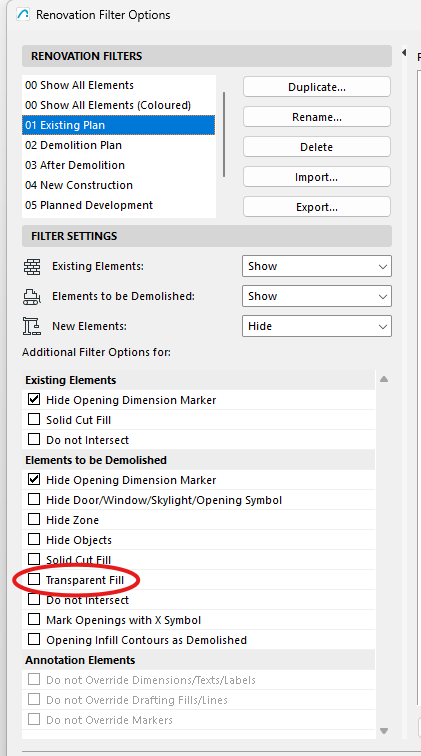Image resolution: width=421 pixels, height=756 pixels.
Task: Toggle the Hide Zone checkbox
Action: tap(34, 520)
